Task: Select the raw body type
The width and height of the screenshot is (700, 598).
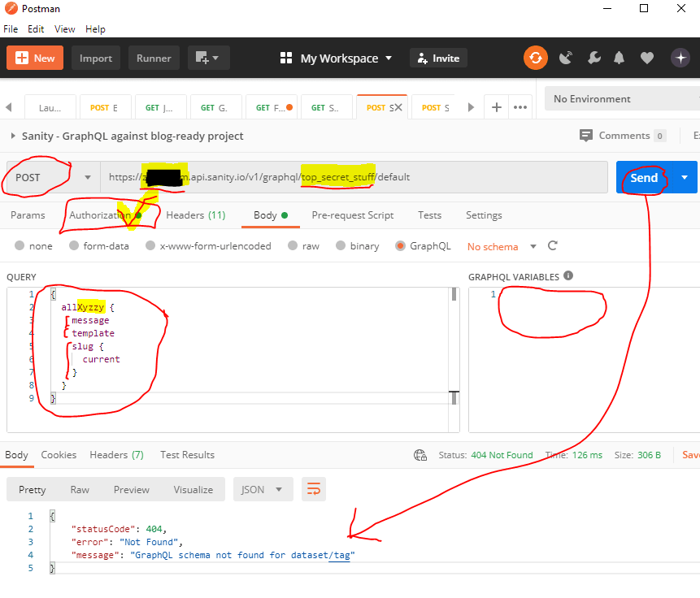Action: (x=293, y=245)
